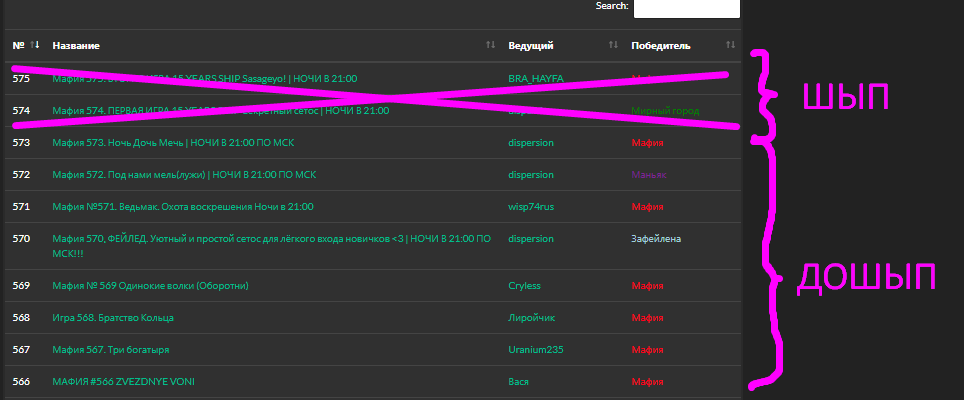This screenshot has width=964, height=400.
Task: Open Мафия №571. Ведьмак game link
Action: pos(183,206)
